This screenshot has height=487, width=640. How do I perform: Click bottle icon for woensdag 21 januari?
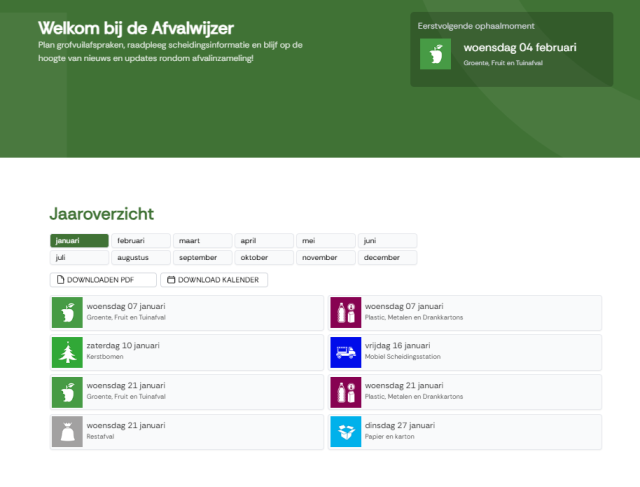point(346,392)
